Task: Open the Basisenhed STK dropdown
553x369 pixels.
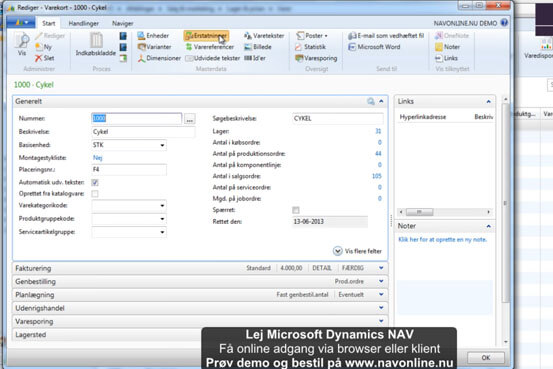Action: coord(162,145)
